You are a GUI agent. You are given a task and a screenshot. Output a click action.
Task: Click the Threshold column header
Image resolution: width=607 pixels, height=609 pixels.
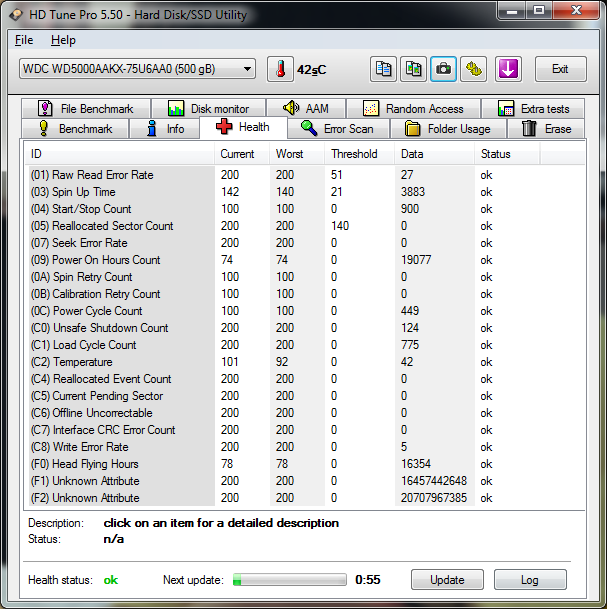coord(360,154)
